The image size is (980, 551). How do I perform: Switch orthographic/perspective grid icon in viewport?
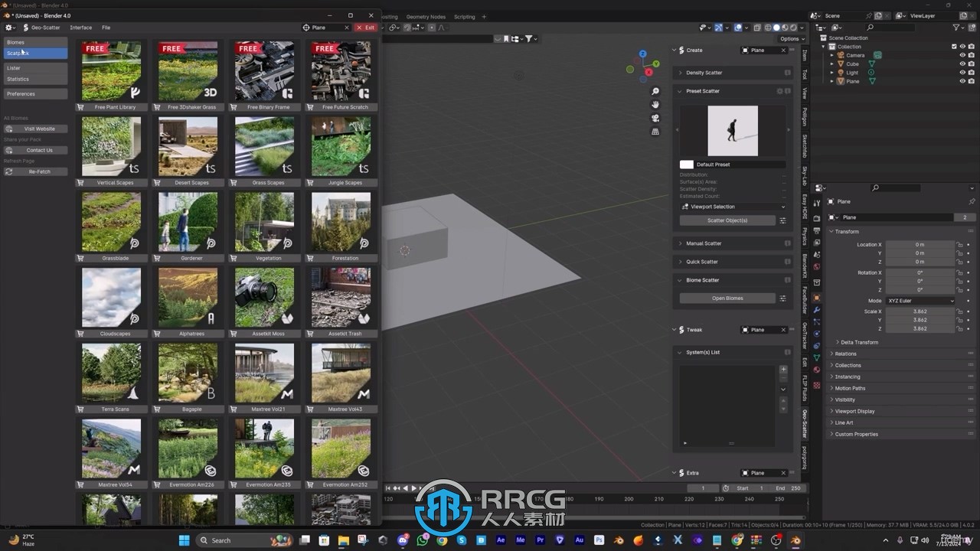[x=655, y=132]
